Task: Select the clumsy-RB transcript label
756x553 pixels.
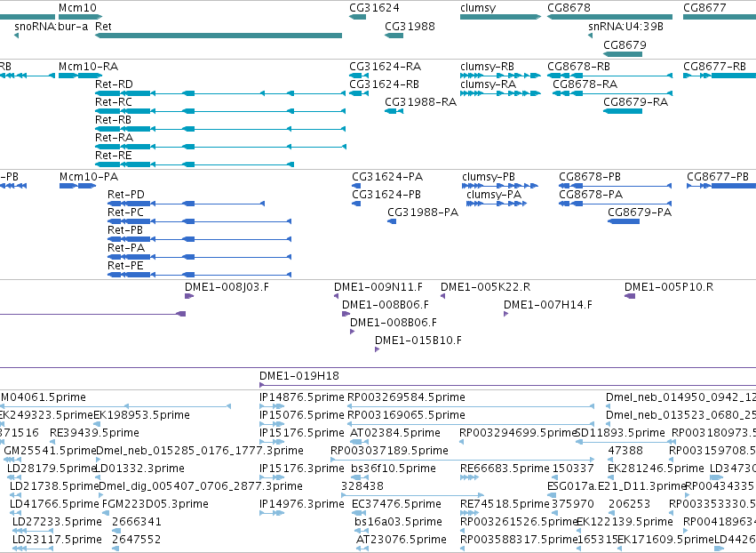Action: [x=487, y=66]
